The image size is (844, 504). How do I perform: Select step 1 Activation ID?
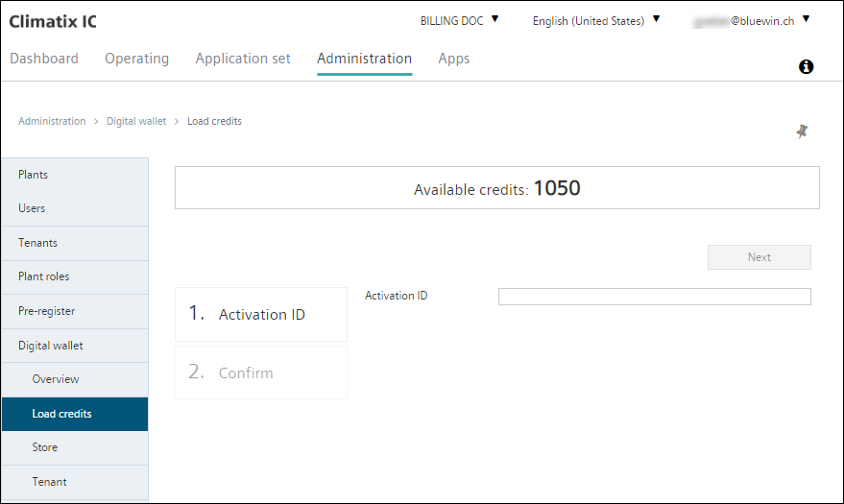[261, 314]
